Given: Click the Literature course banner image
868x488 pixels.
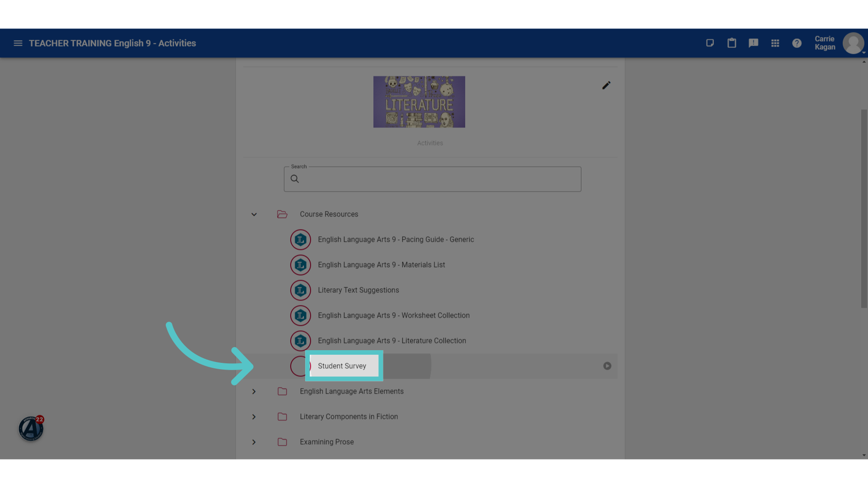Looking at the screenshot, I should point(419,102).
